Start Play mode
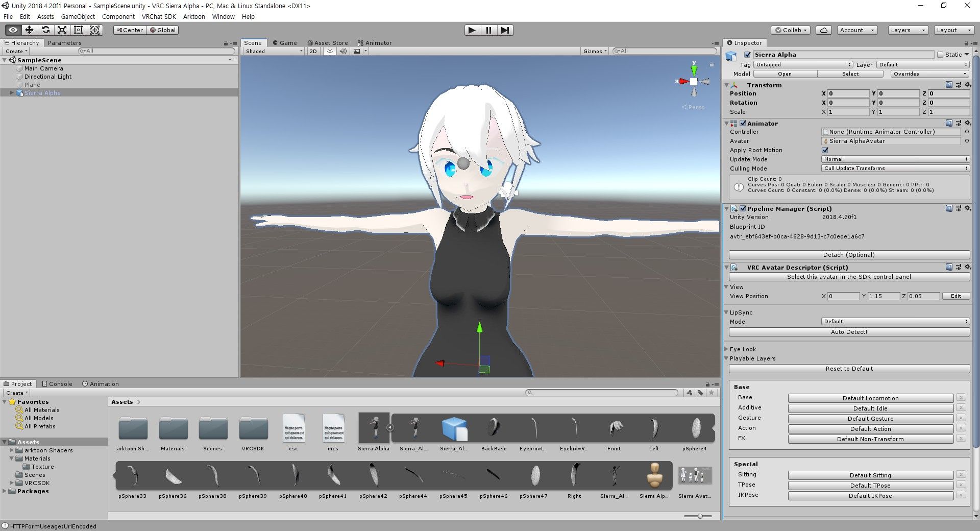980x531 pixels. pos(472,30)
